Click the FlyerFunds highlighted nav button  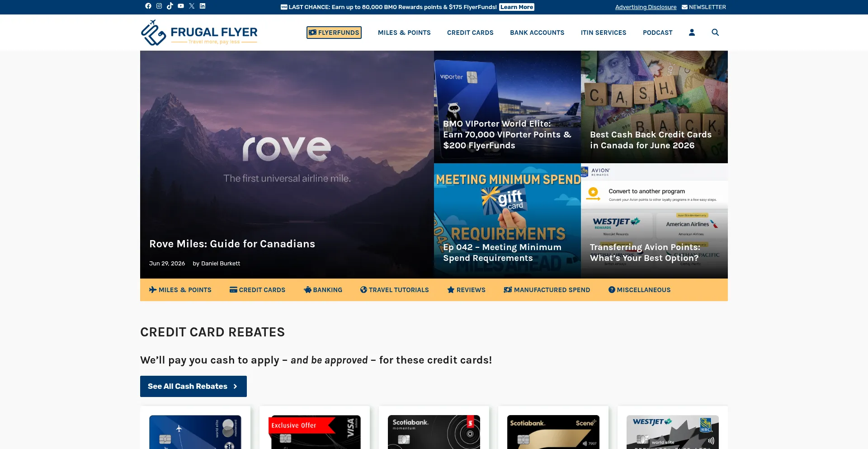pos(334,33)
